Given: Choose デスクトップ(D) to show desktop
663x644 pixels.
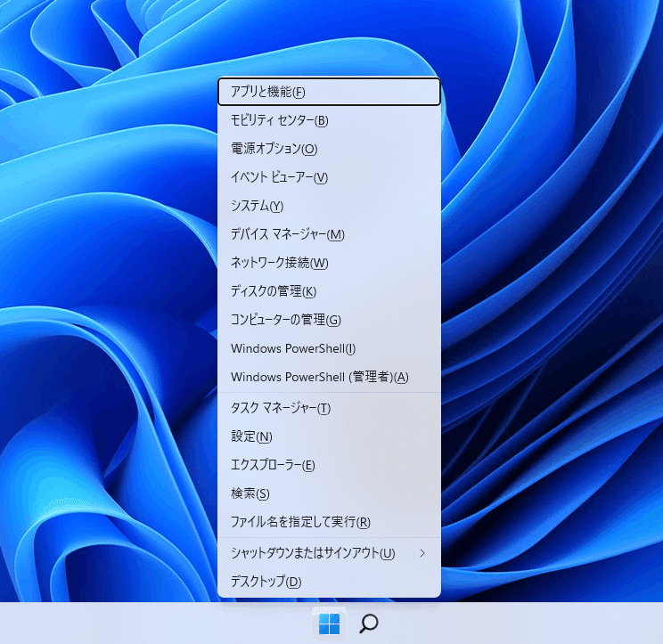Looking at the screenshot, I should click(329, 582).
